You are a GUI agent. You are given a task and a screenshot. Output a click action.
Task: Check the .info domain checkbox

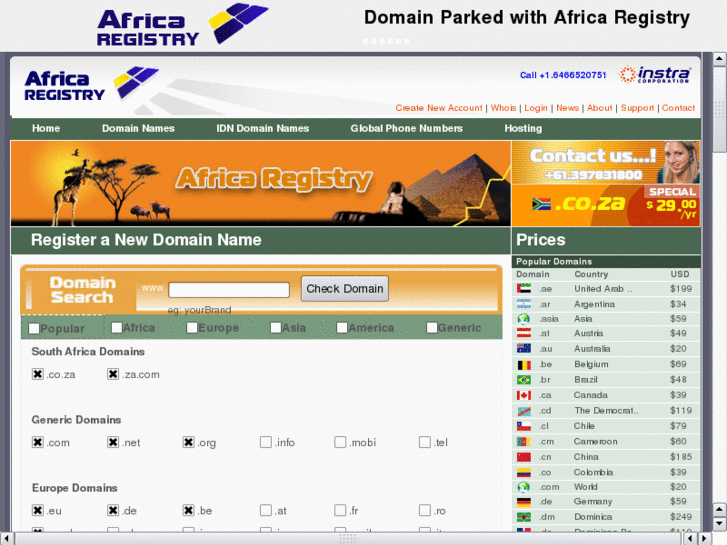click(x=266, y=442)
